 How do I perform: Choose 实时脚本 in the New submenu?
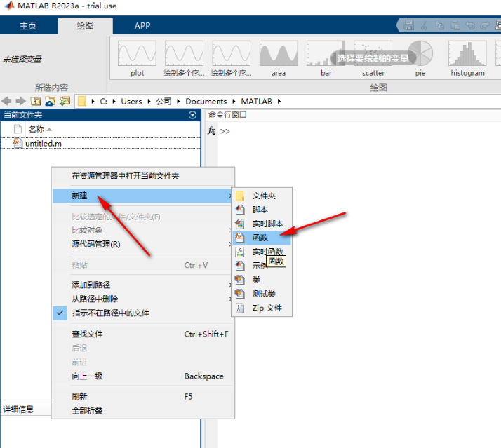(262, 224)
